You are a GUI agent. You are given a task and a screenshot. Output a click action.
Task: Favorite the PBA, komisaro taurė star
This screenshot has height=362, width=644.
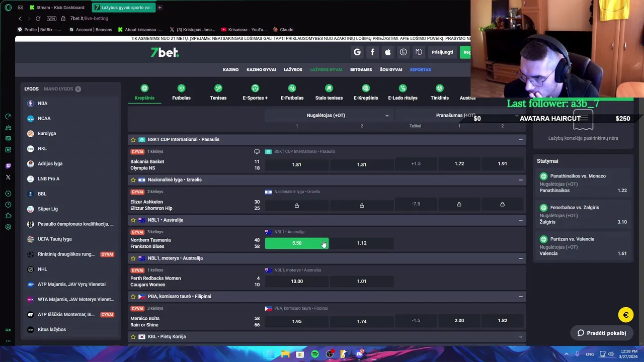click(133, 297)
